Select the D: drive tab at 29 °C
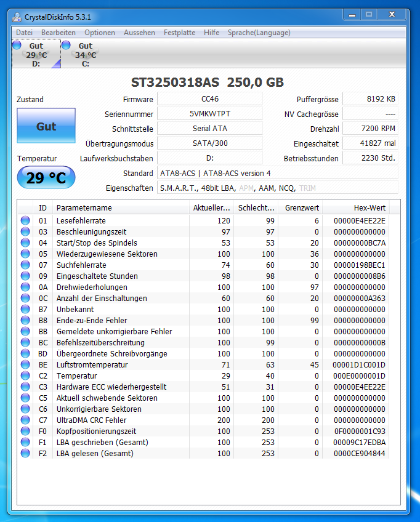The width and height of the screenshot is (420, 522). point(36,54)
